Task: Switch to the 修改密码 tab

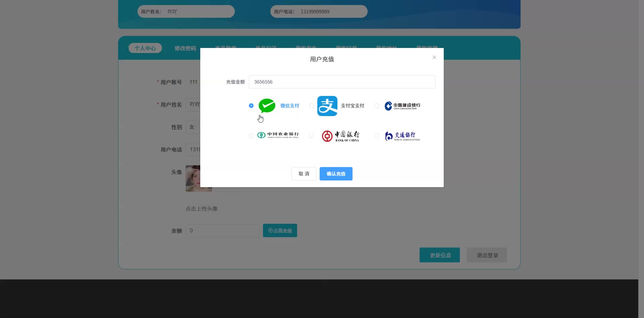Action: (x=185, y=48)
